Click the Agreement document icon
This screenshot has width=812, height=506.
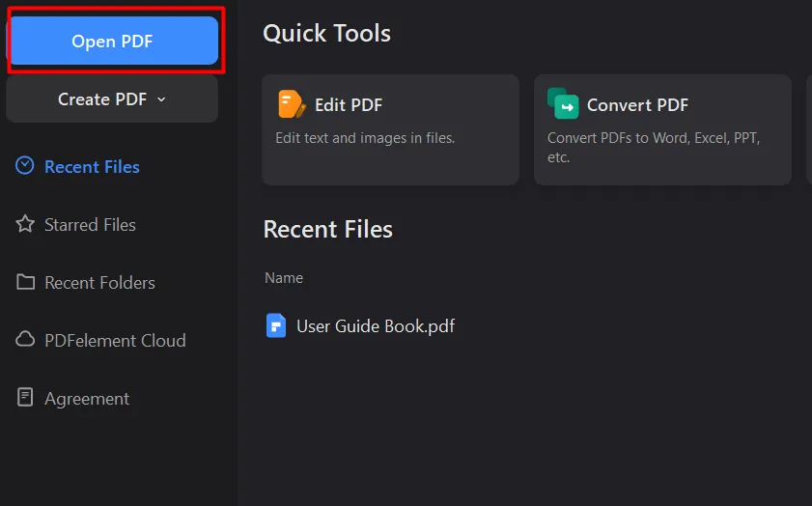[25, 398]
